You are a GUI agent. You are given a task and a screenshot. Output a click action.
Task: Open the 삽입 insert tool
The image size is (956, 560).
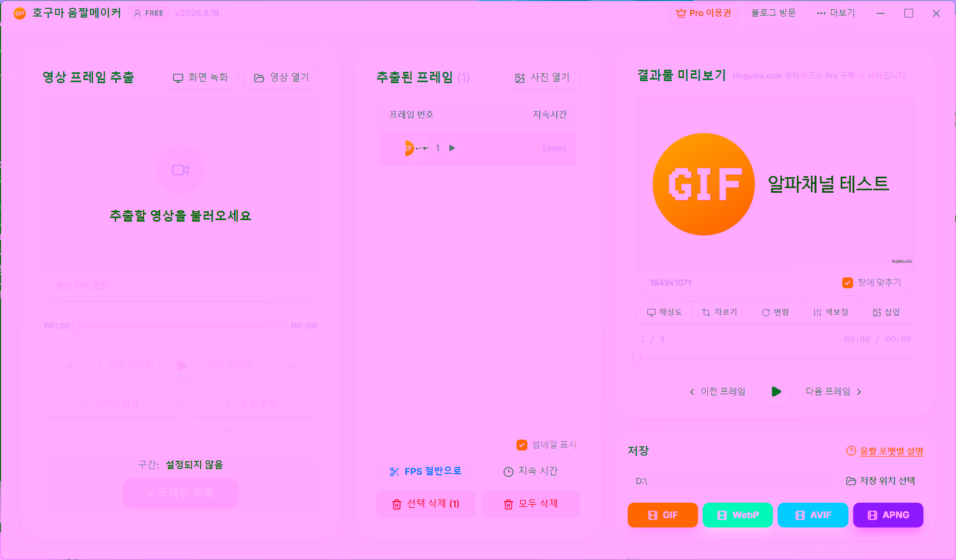pyautogui.click(x=886, y=313)
